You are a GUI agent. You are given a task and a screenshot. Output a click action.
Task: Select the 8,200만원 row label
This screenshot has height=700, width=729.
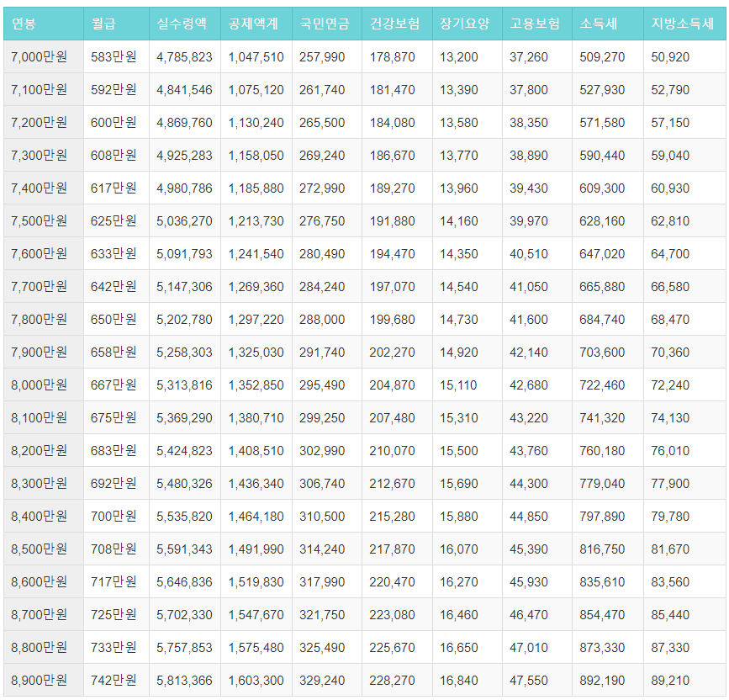tap(44, 450)
